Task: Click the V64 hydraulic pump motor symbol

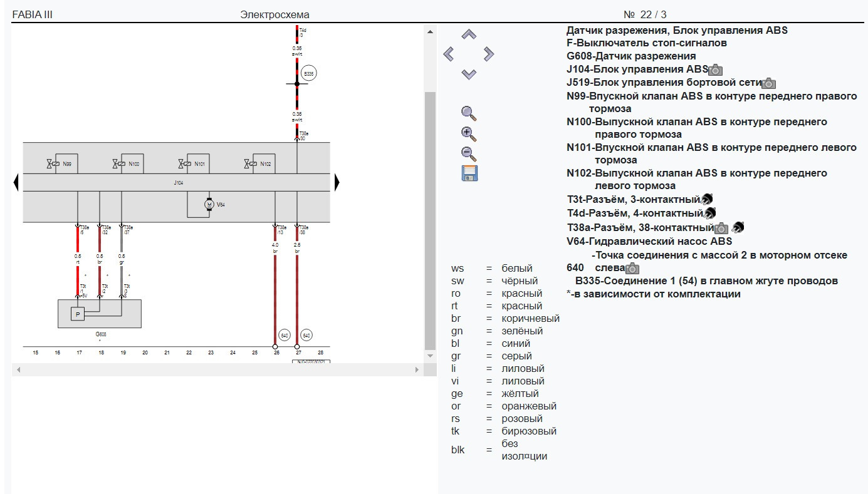Action: coord(209,205)
